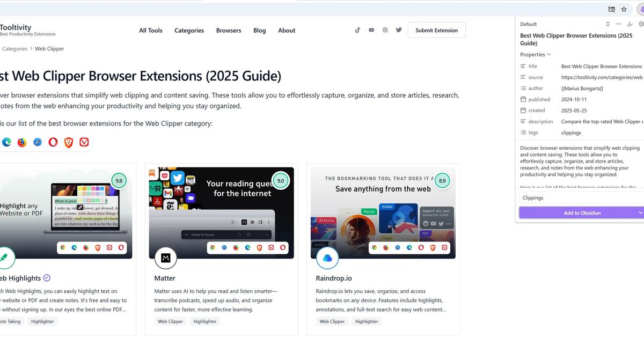
Task: Open the TikTok social icon
Action: tap(357, 30)
